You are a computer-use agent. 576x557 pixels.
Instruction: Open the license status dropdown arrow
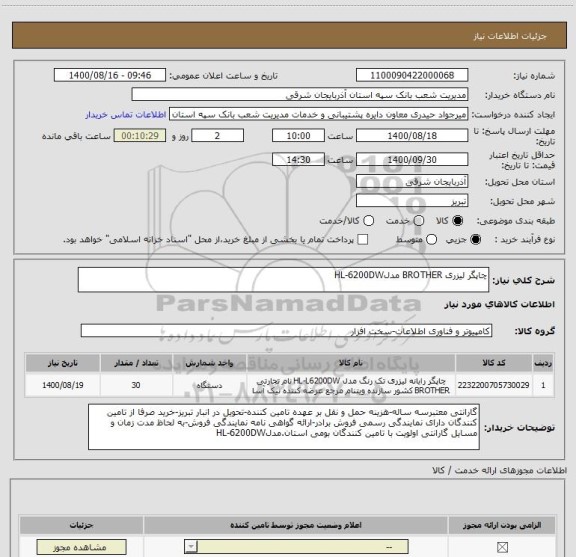[191, 547]
